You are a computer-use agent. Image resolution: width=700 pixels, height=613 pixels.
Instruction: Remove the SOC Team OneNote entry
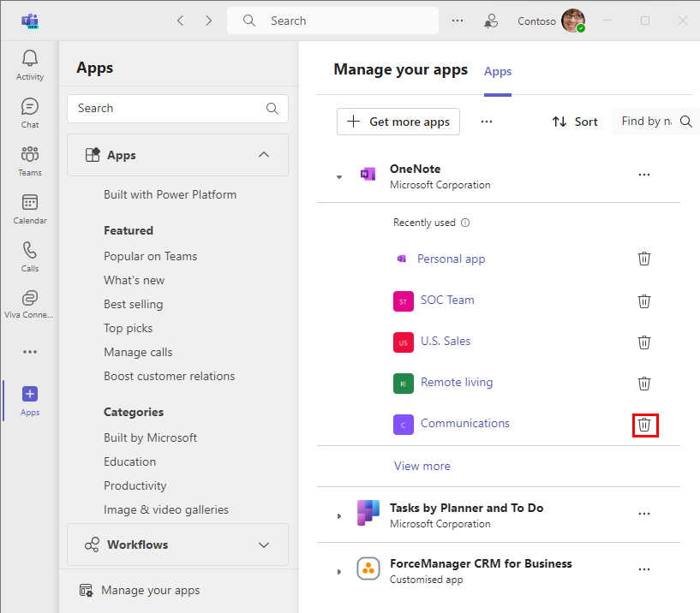(644, 301)
